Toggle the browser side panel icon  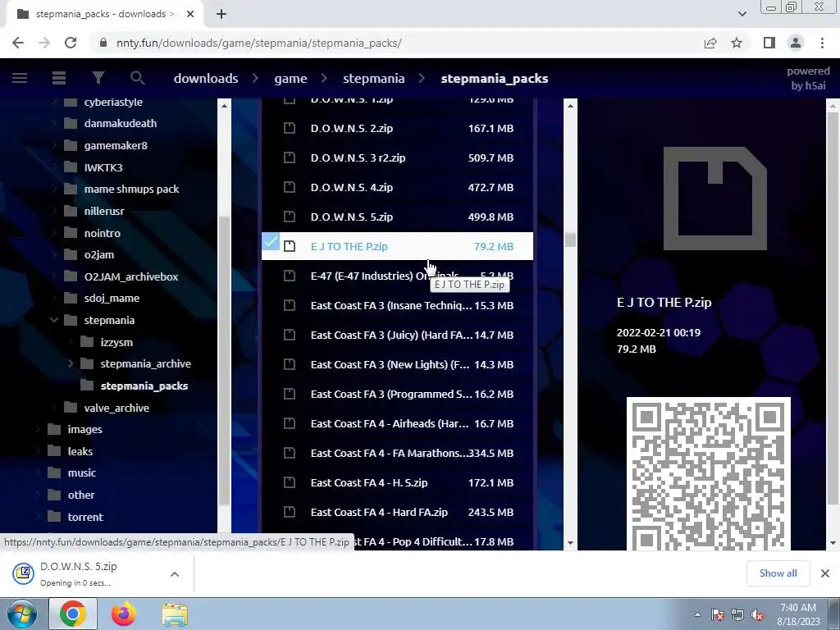(x=769, y=43)
